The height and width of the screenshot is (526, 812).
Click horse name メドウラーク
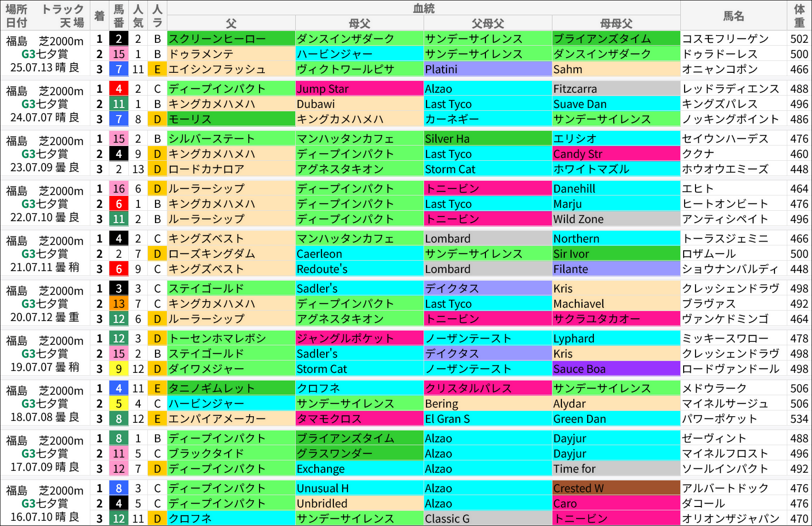(715, 389)
